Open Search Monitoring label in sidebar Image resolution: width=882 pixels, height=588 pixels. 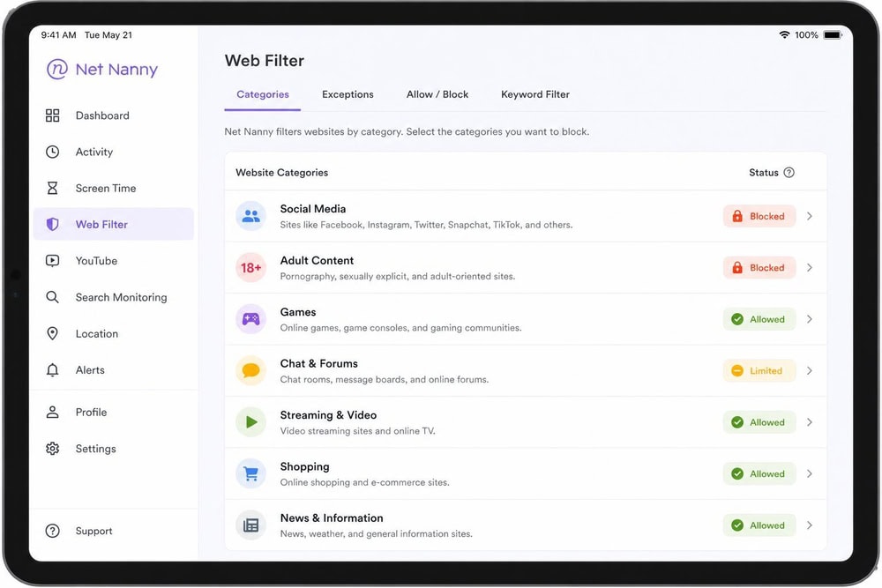coord(122,297)
